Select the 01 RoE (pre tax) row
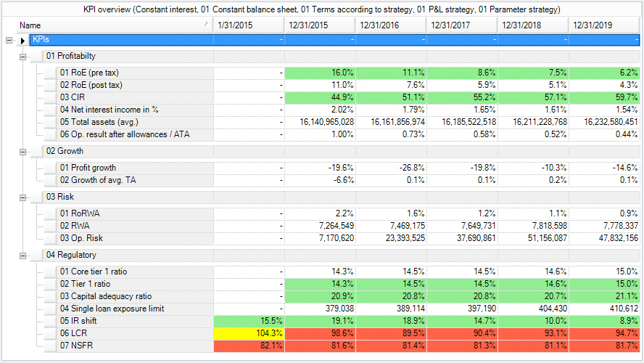Screen dimensions: 644x363 [x=90, y=73]
